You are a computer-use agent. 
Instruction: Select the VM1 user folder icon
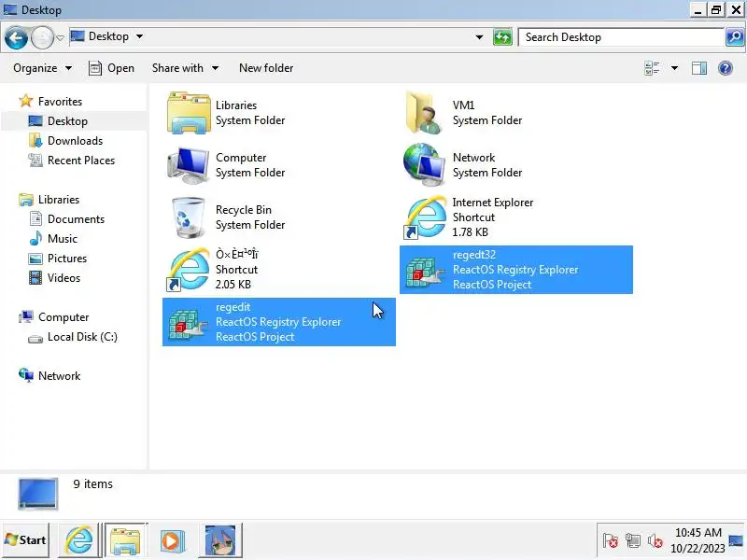point(424,113)
